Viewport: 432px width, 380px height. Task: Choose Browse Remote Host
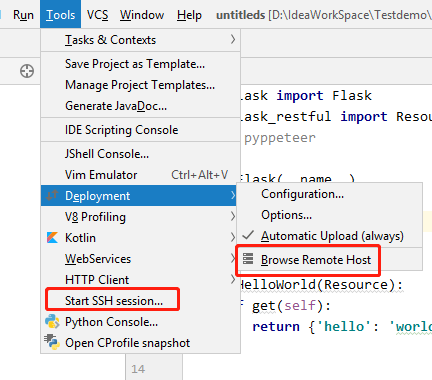pos(329,259)
